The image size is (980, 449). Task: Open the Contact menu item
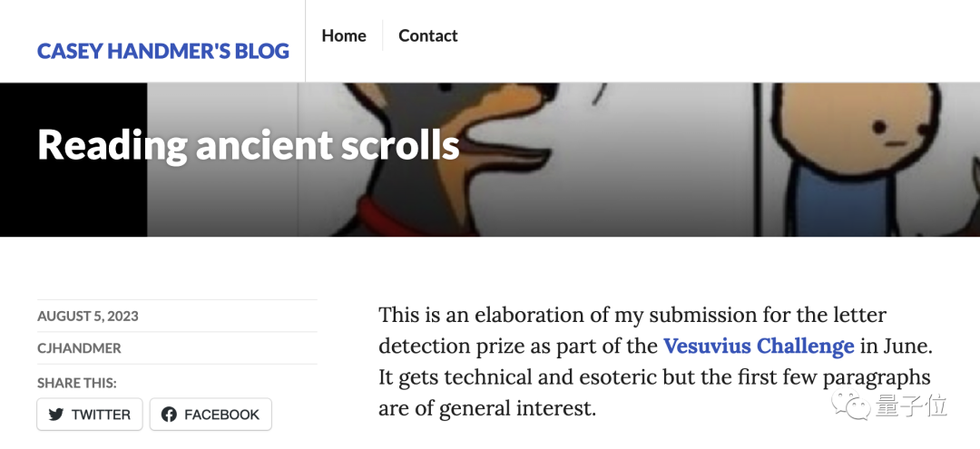point(428,35)
